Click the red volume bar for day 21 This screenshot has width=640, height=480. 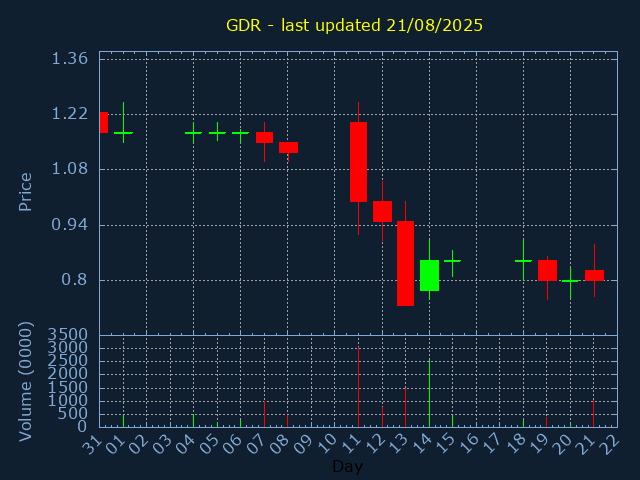[593, 413]
